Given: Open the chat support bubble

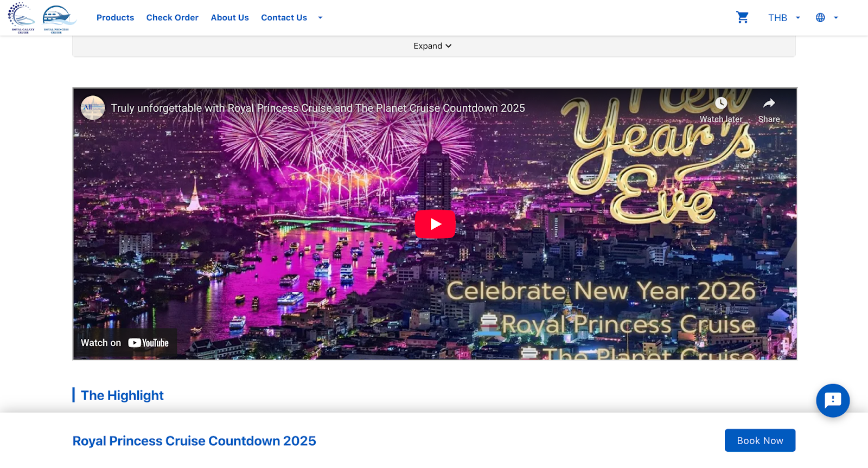Looking at the screenshot, I should [833, 400].
